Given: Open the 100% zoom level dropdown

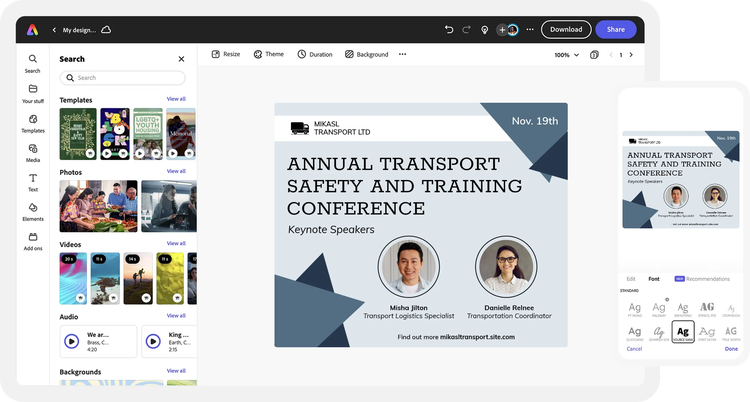Looking at the screenshot, I should (566, 55).
